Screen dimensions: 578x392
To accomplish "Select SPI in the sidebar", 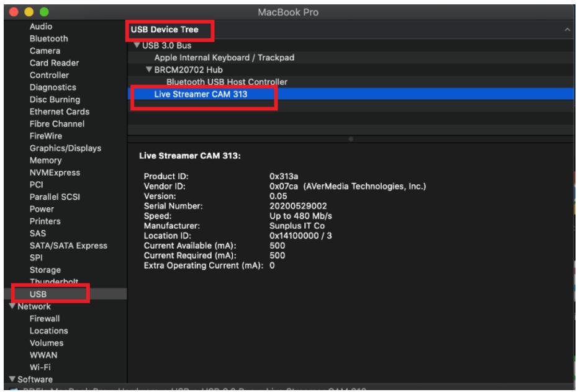I will click(36, 257).
